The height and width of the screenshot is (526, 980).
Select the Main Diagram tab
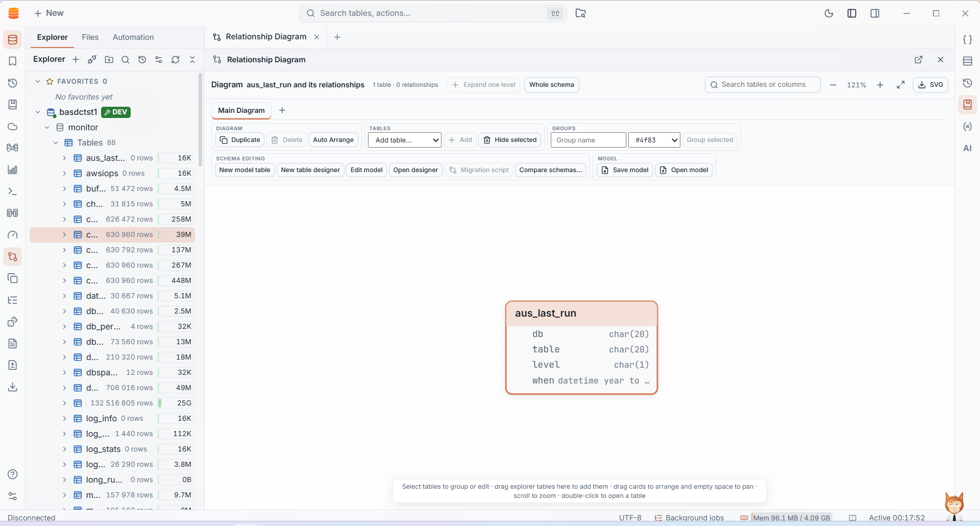[241, 110]
